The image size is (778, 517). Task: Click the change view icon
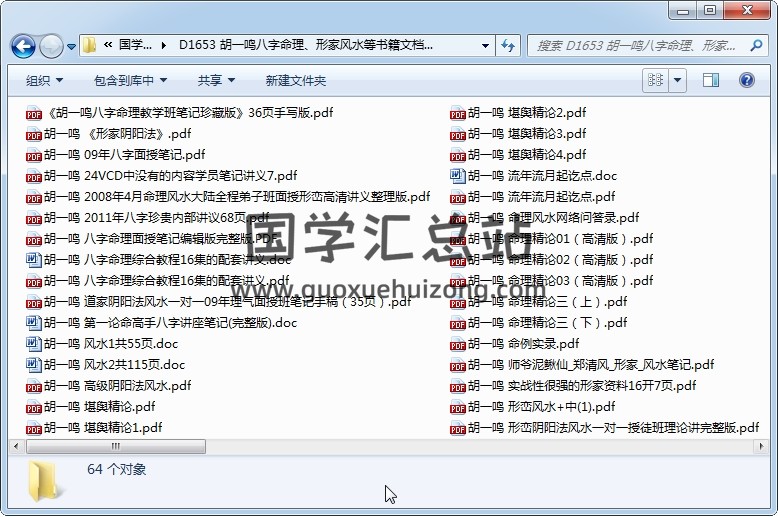tap(655, 80)
